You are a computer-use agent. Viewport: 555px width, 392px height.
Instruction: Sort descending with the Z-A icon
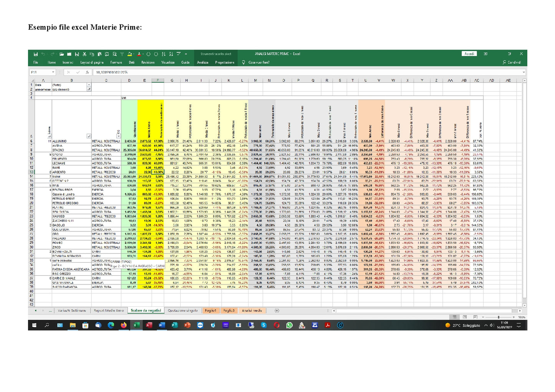pos(171,54)
